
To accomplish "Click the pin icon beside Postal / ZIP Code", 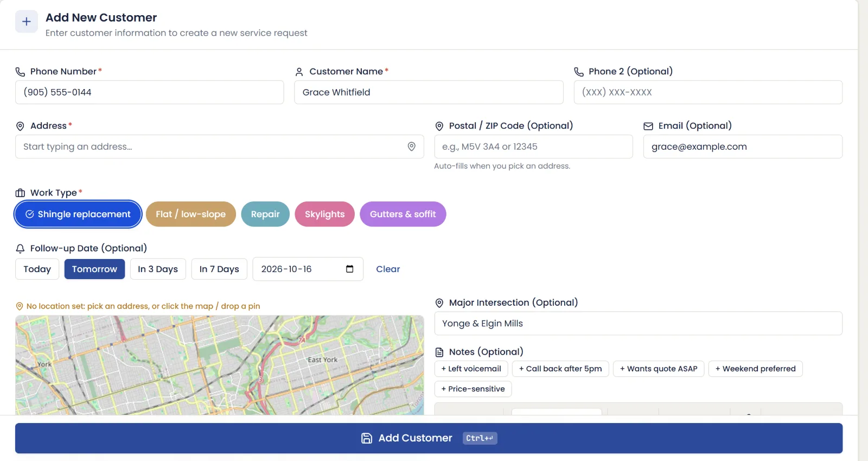I will coord(439,126).
